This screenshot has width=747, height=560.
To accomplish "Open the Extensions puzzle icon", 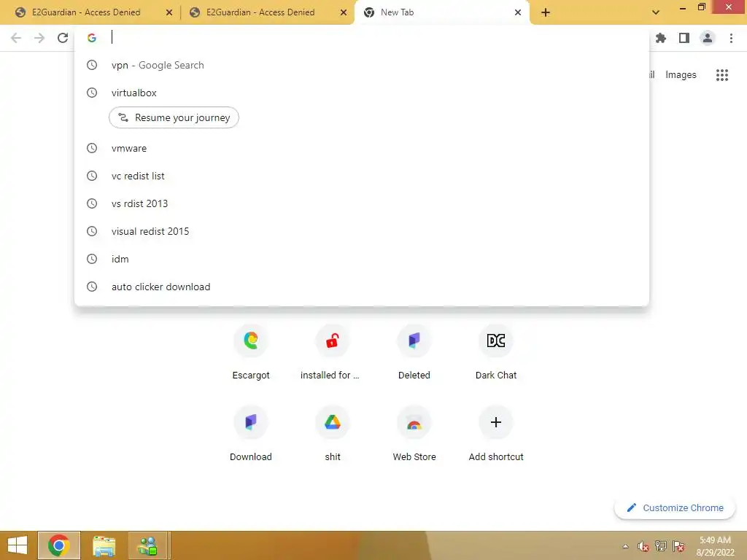I will (x=661, y=38).
